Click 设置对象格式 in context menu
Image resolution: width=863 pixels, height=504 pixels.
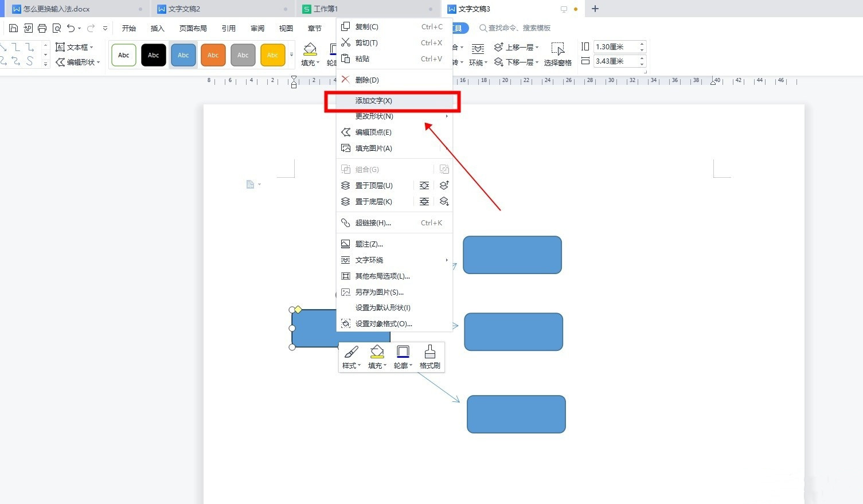pyautogui.click(x=383, y=323)
